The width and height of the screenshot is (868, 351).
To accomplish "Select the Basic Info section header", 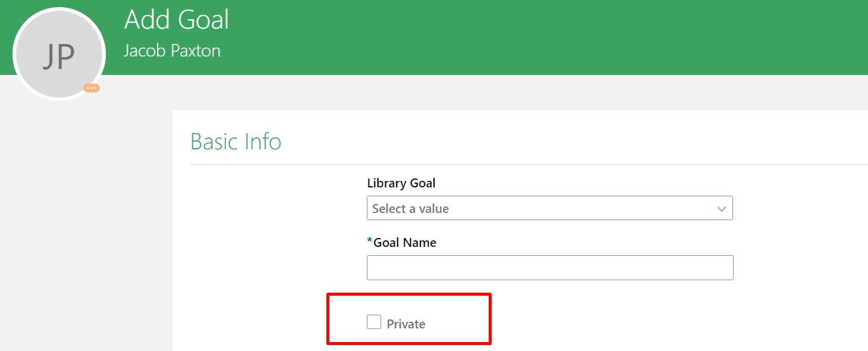I will (235, 142).
